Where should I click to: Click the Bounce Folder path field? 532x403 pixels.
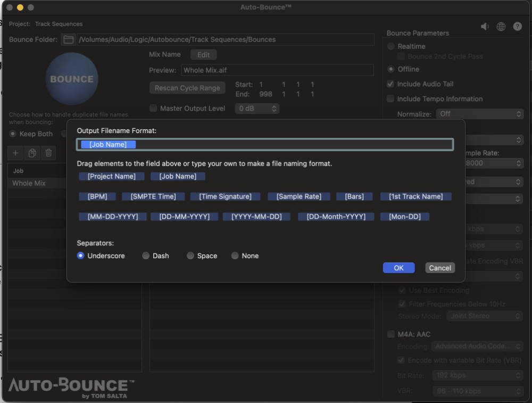click(x=226, y=39)
